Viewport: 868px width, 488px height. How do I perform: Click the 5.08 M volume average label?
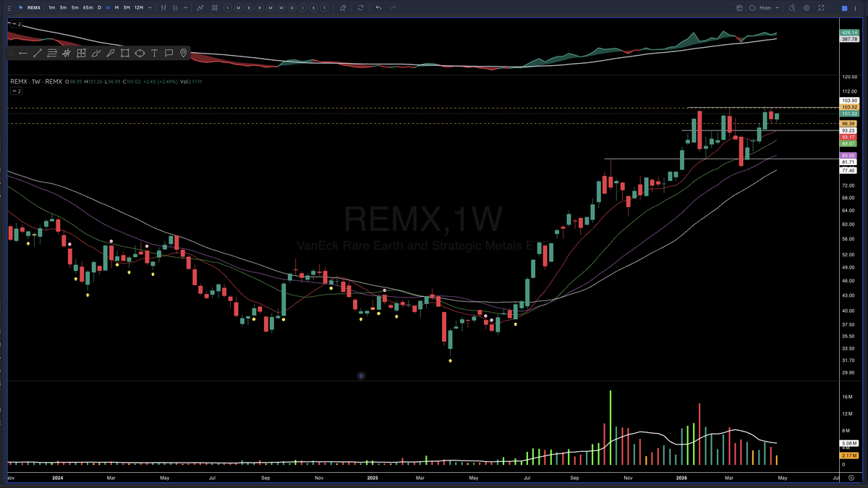point(849,443)
